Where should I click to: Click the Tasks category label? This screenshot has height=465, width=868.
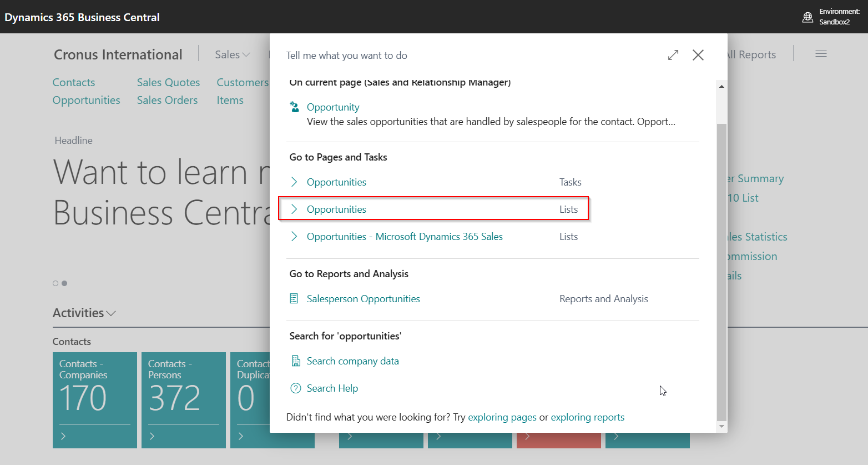(571, 182)
